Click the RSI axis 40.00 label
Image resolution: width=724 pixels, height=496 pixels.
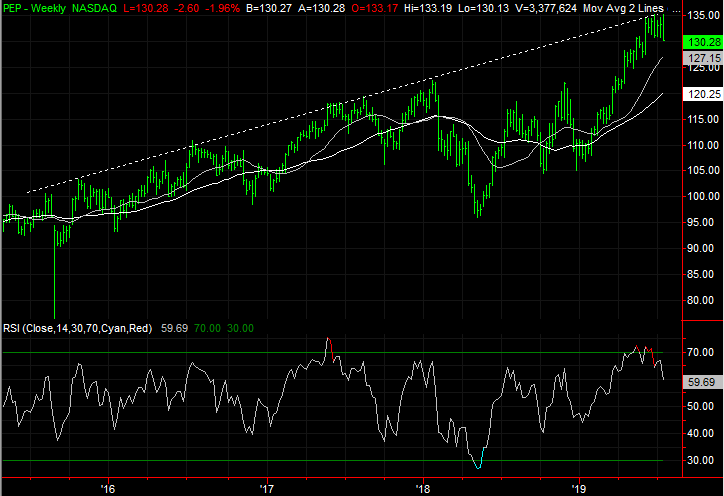coord(700,433)
